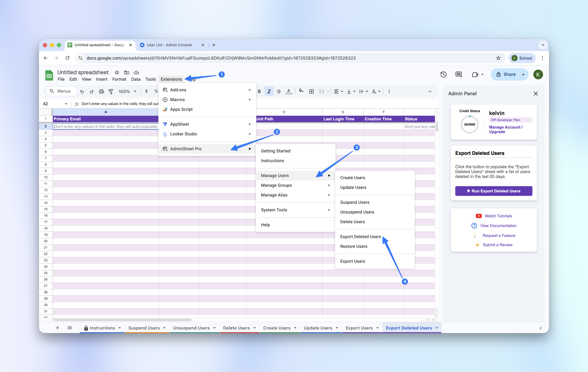Screen dimensions: 588x372
Task: Click the text color underlined A icon
Action: [x=289, y=91]
